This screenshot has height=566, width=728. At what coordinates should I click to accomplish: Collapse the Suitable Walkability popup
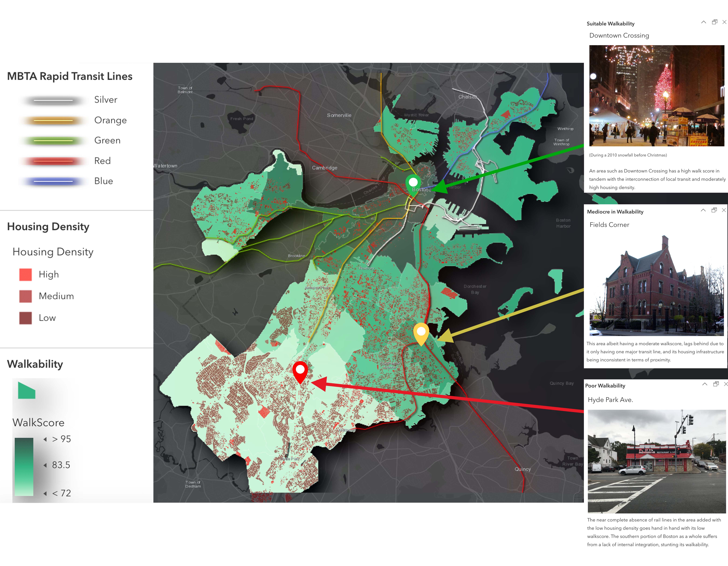pos(703,22)
